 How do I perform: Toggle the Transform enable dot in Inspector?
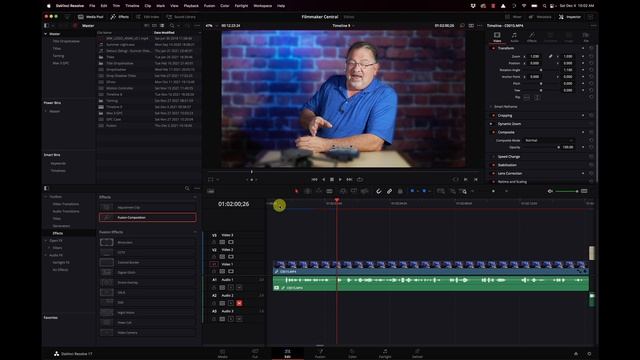(x=493, y=48)
